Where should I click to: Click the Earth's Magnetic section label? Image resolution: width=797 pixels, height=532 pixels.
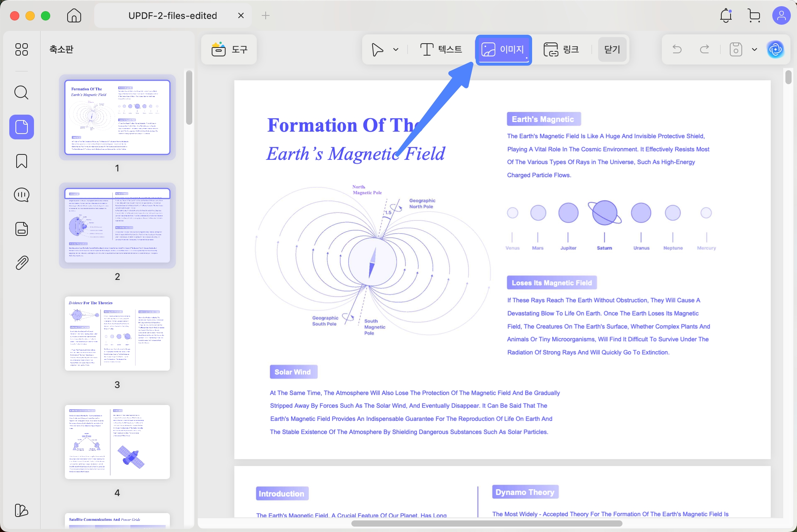pos(544,119)
